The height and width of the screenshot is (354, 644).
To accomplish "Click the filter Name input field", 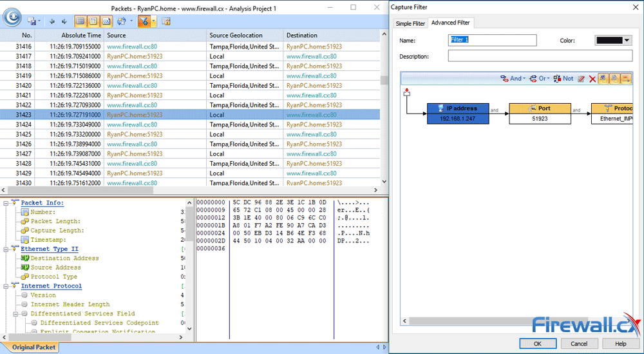I will click(492, 40).
